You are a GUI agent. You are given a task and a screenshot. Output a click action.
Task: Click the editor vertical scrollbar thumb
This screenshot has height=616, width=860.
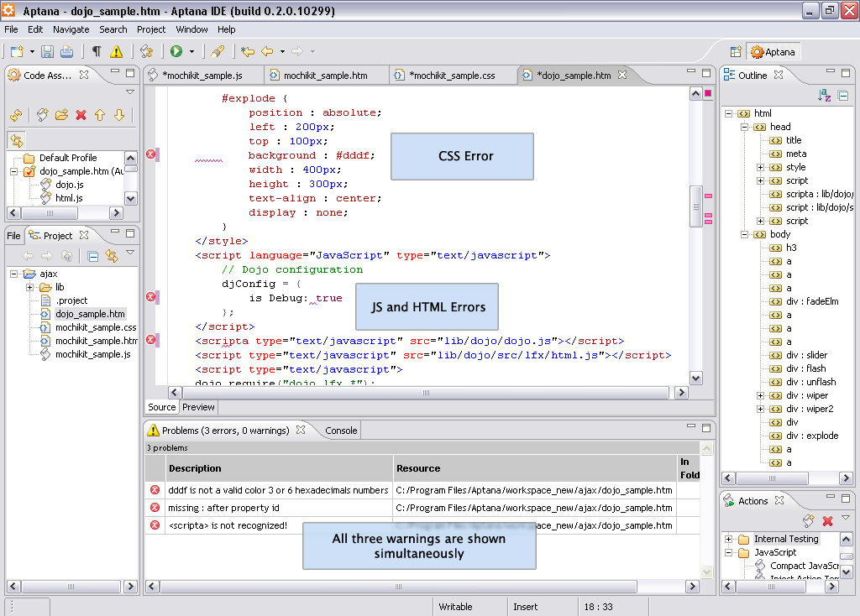pyautogui.click(x=696, y=206)
